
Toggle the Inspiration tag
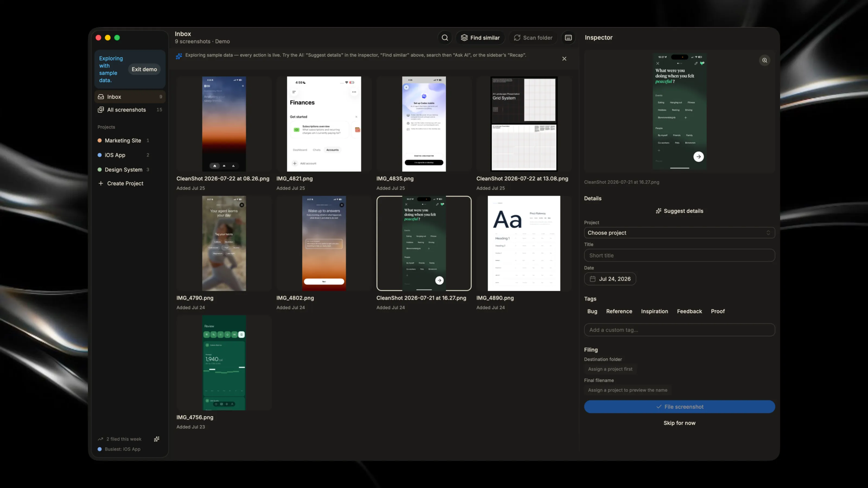tap(654, 311)
